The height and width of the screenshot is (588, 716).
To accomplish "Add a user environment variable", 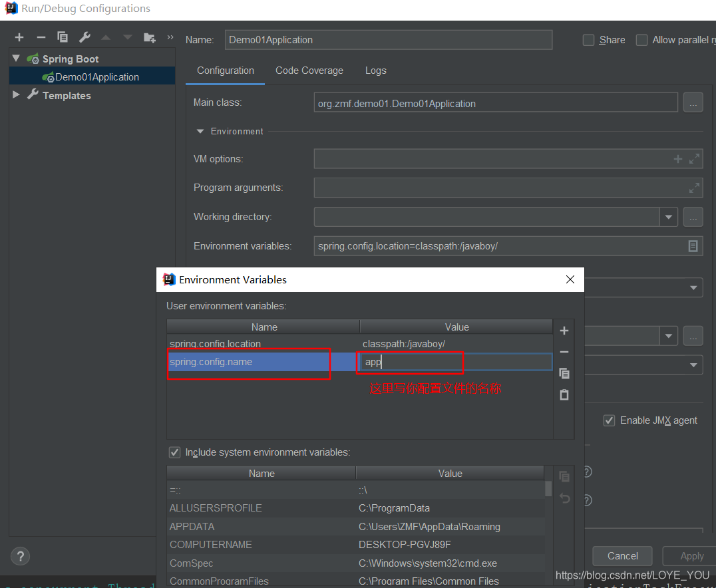I will (564, 331).
